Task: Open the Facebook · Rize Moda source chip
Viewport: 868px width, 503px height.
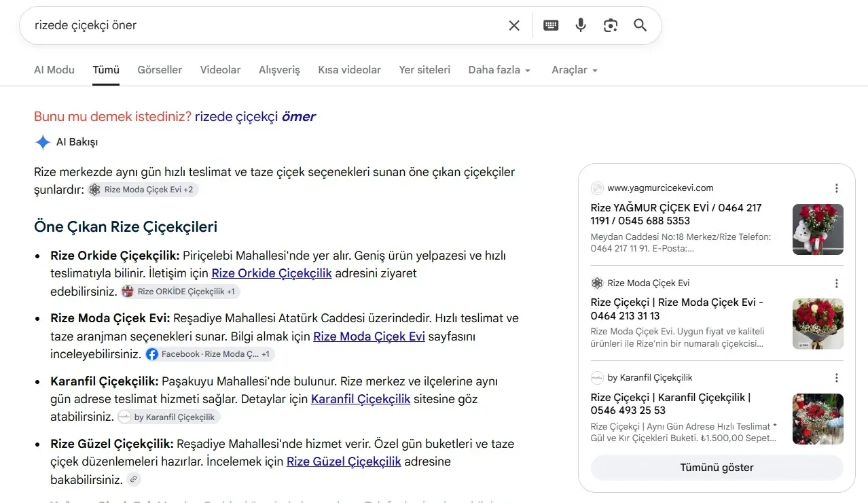Action: (209, 354)
